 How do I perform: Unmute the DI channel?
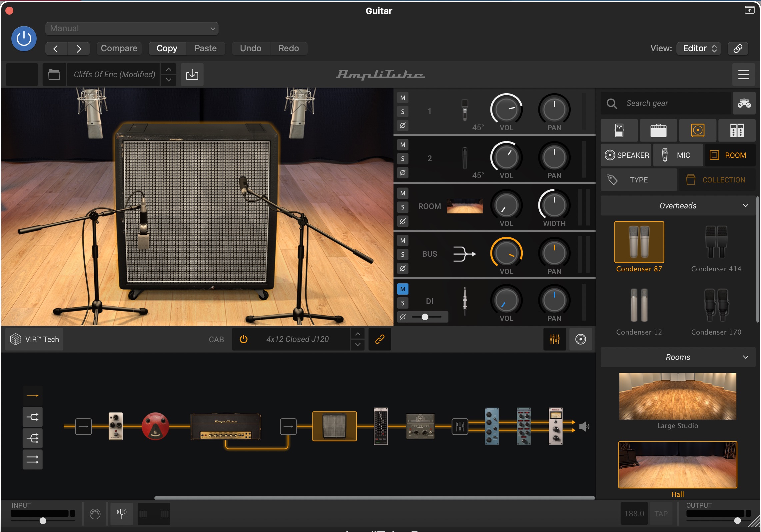click(x=403, y=289)
